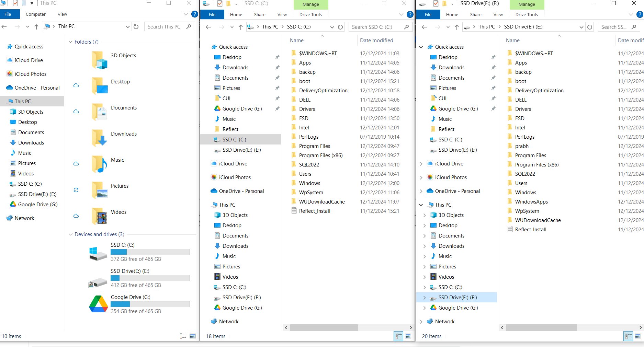Open View tab in SSD Drive(E:) window
The width and height of the screenshot is (644, 347).
(498, 14)
